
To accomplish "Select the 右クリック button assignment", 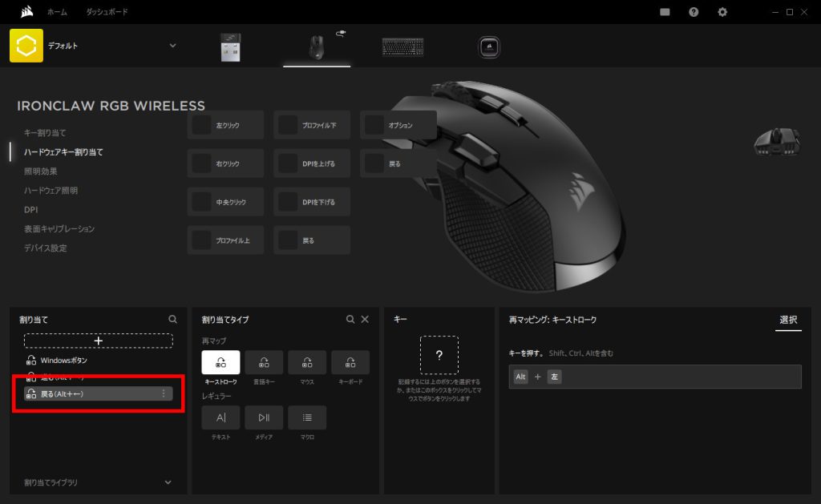I will tap(225, 163).
